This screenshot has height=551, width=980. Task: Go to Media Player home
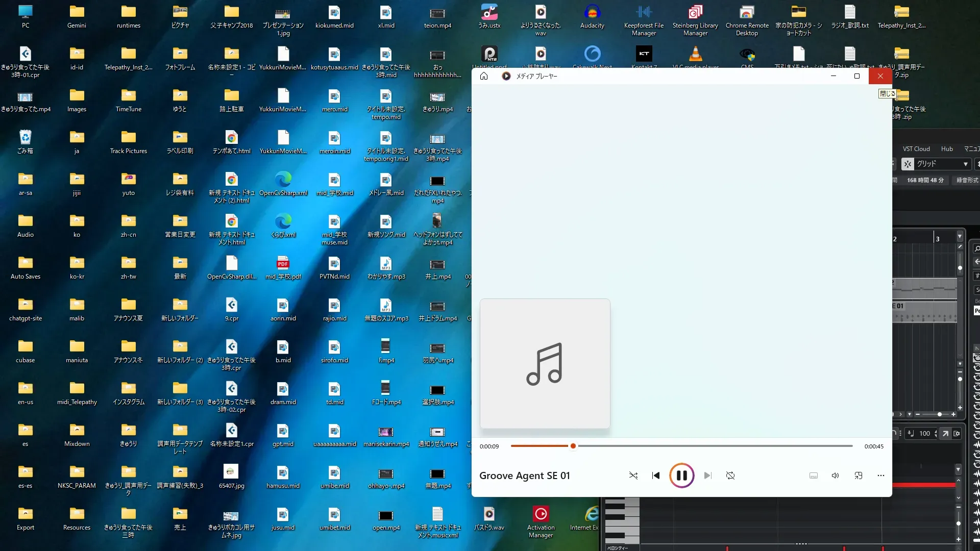(484, 76)
